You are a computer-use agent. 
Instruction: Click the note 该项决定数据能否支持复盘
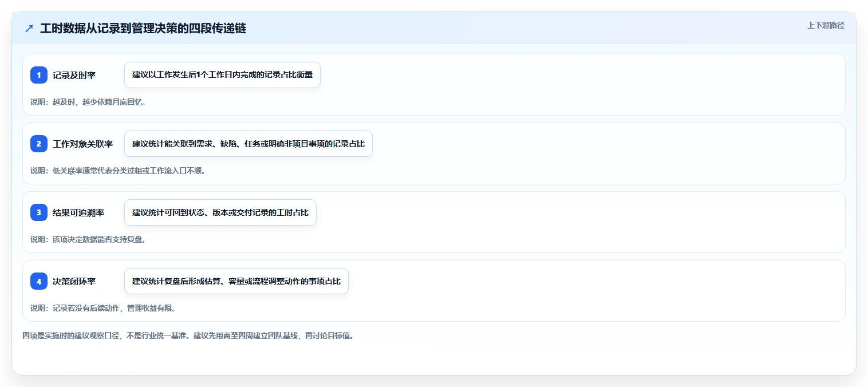click(x=88, y=239)
